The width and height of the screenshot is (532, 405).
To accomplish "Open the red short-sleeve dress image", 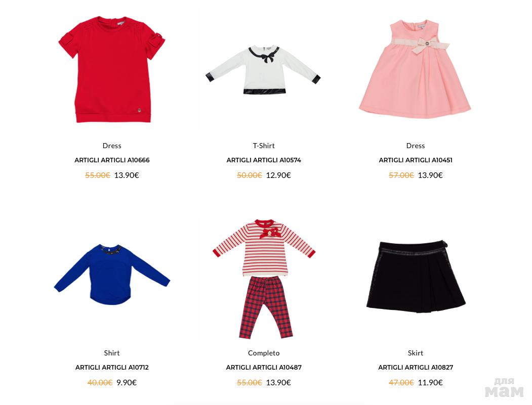I will tap(112, 69).
